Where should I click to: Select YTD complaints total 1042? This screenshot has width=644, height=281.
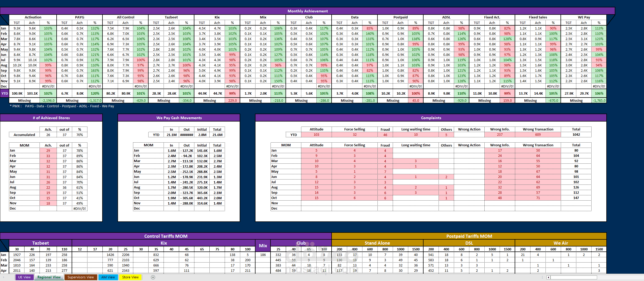[576, 135]
